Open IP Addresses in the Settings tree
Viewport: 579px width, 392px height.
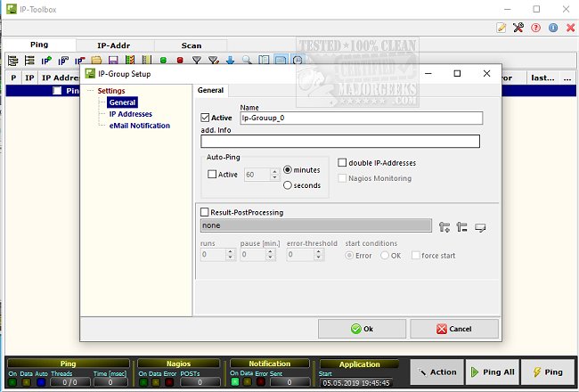click(131, 114)
